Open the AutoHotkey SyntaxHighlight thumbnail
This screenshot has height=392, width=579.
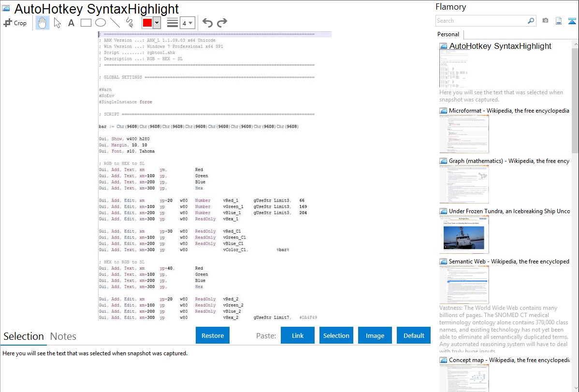pyautogui.click(x=454, y=69)
